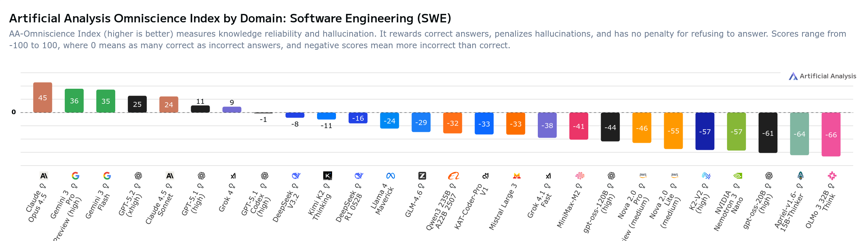Viewport: 868px width, 250px height.
Task: Click the MiniMax-M2 waveform logo
Action: (x=580, y=176)
